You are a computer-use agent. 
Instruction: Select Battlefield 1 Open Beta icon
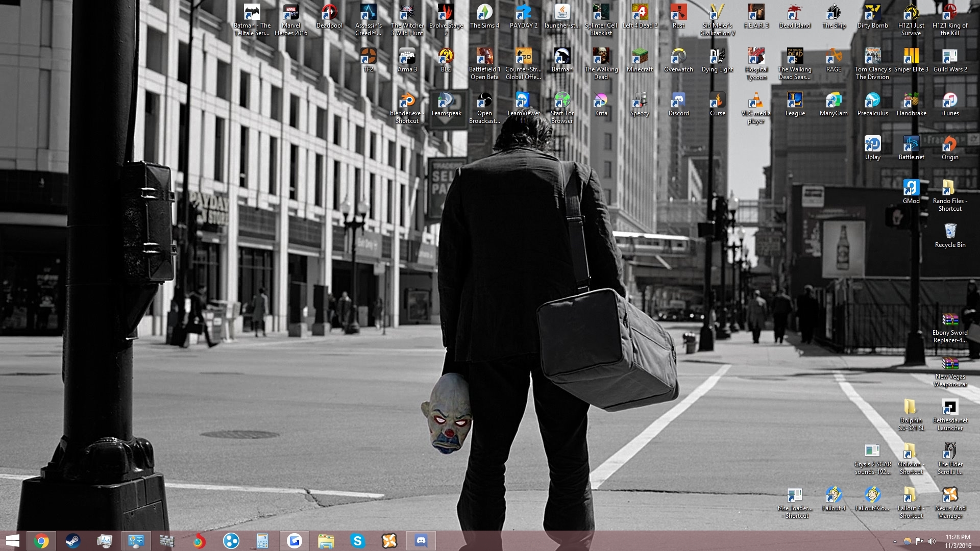484,64
